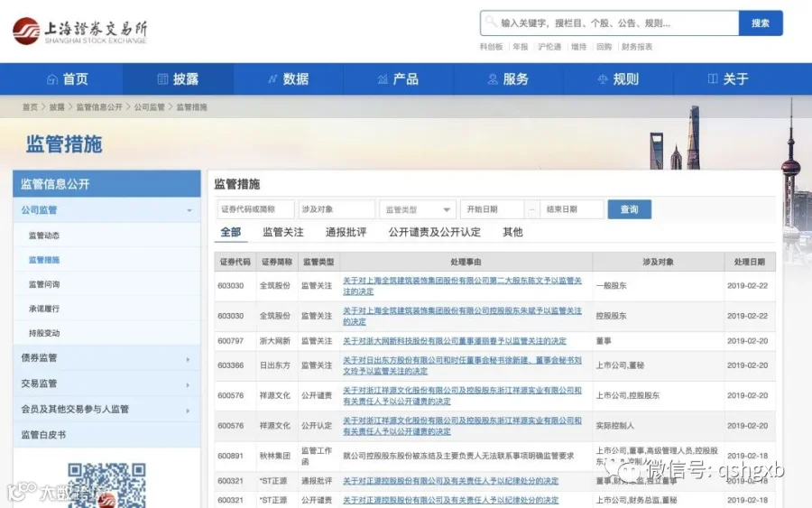
Task: Click the 涉及对象 input field
Action: click(337, 209)
